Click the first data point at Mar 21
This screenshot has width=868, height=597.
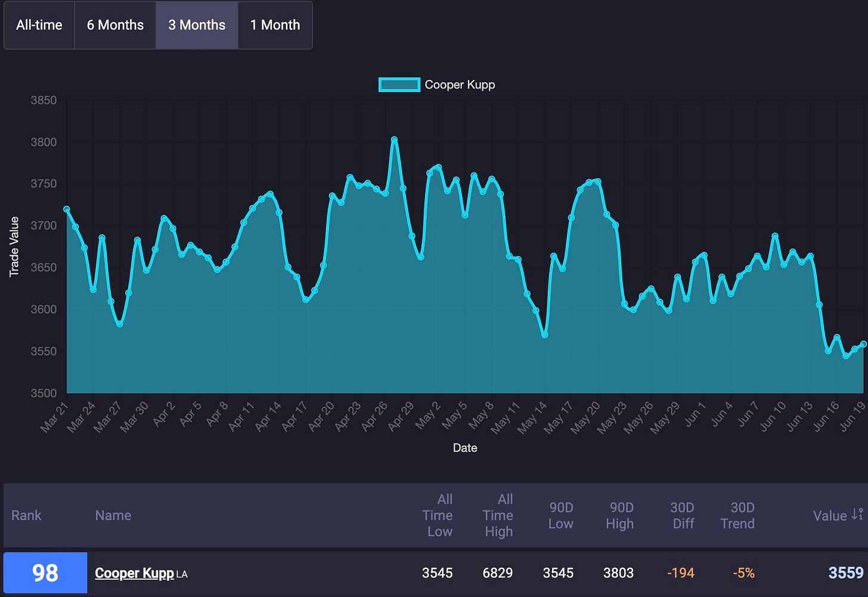[x=67, y=209]
